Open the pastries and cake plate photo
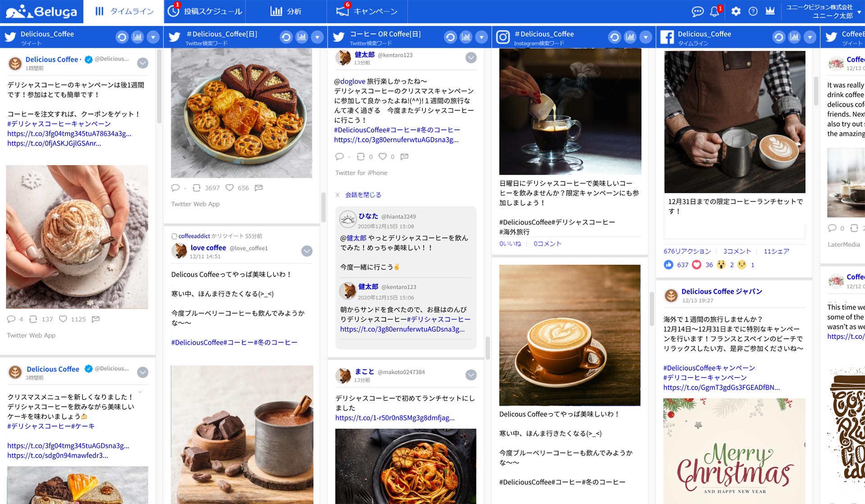Viewport: 865px width, 504px height. (241, 113)
